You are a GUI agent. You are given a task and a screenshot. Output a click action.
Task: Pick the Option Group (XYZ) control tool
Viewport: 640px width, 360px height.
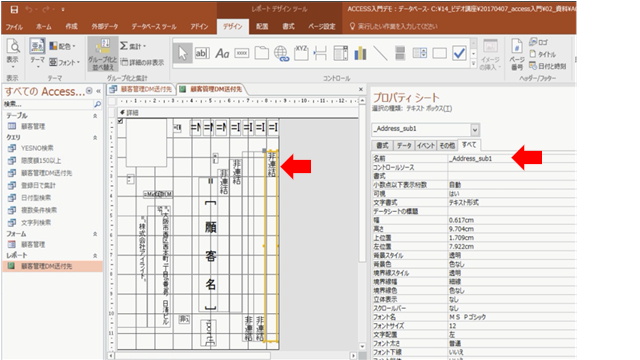point(301,53)
